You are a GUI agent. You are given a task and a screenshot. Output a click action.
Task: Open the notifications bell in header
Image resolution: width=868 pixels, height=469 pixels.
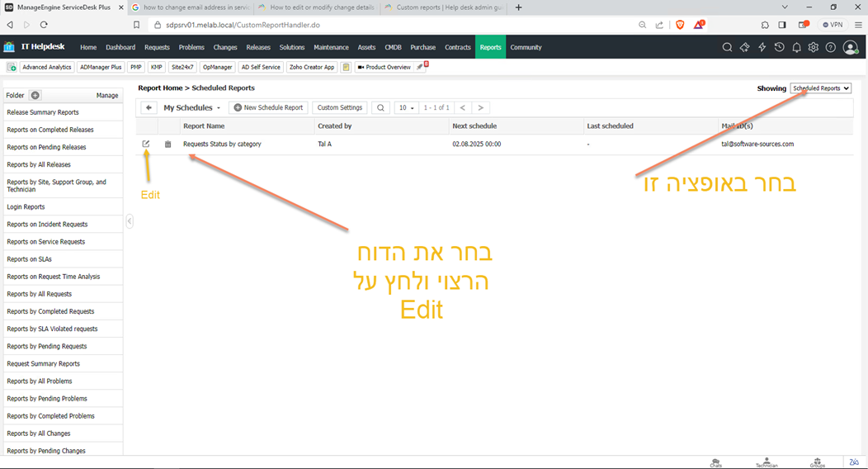(796, 47)
